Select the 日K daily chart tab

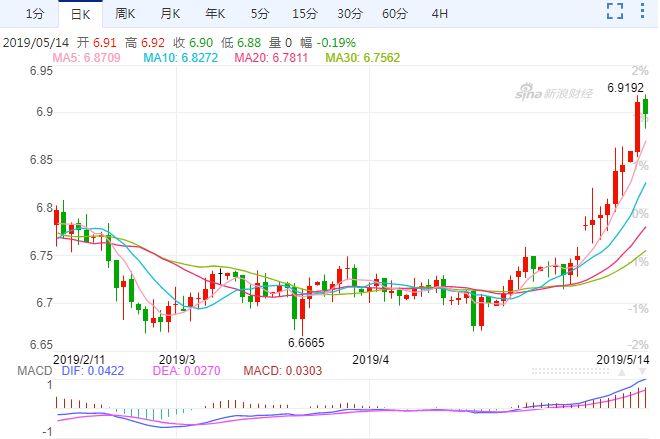pos(80,14)
